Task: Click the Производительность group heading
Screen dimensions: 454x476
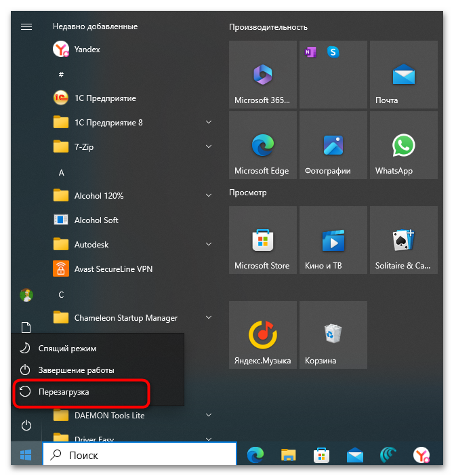Action: click(x=268, y=27)
